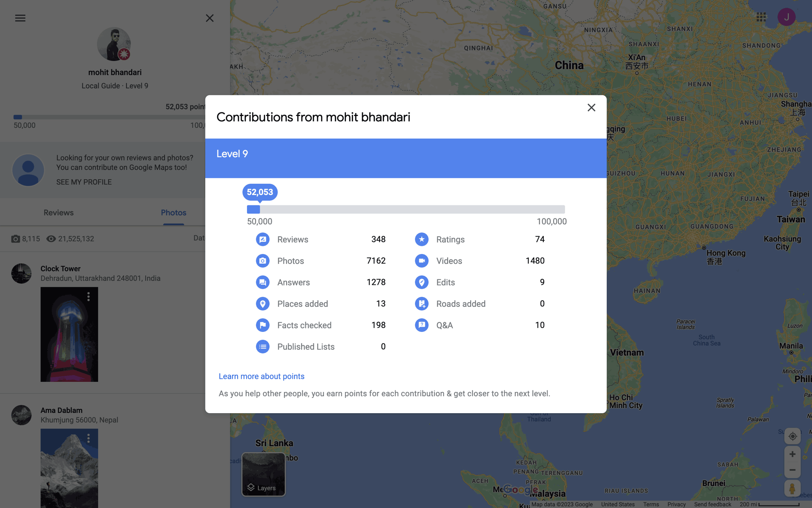This screenshot has height=508, width=812.
Task: Open the Clock Tower photo thumbnail
Action: point(69,334)
